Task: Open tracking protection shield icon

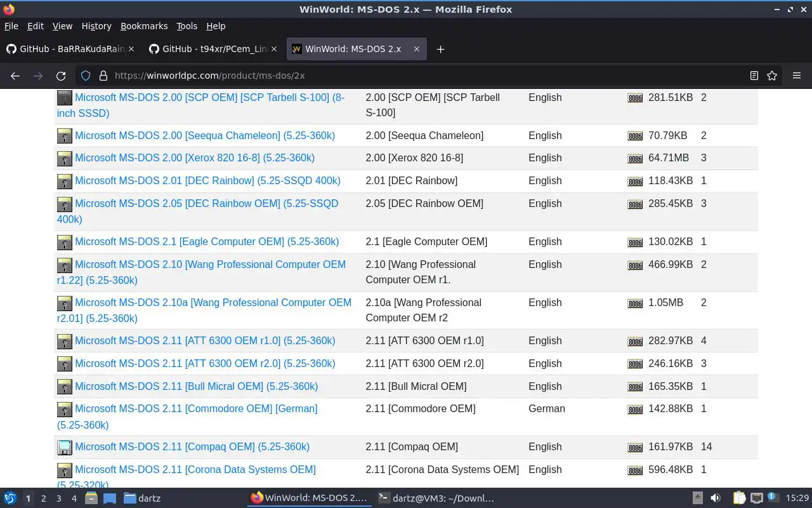Action: [86, 76]
